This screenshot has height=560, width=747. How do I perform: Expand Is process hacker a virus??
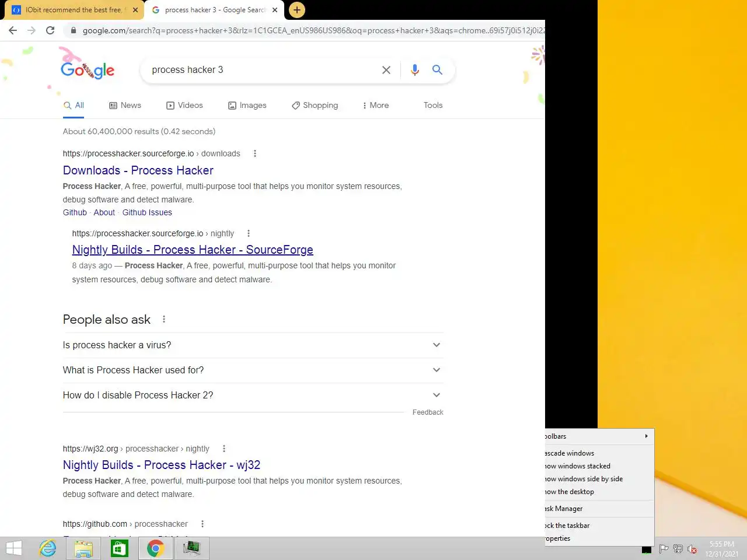pos(253,345)
